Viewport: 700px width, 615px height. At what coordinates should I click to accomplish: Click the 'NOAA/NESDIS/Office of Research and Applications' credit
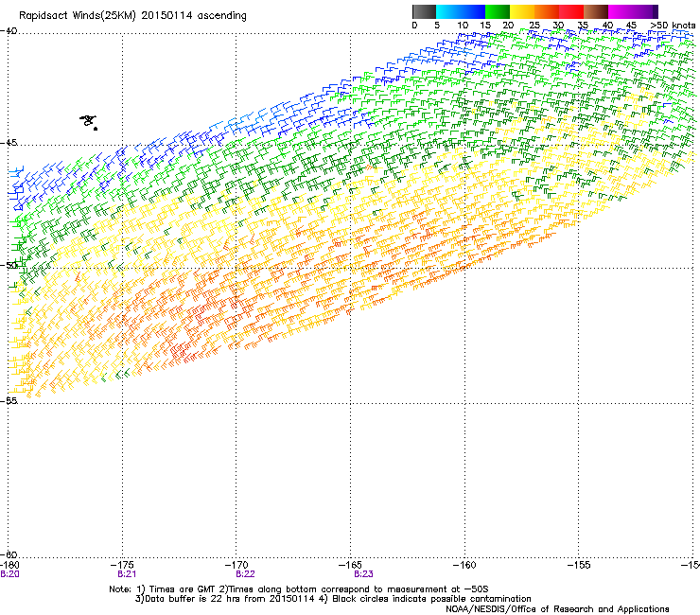557,609
